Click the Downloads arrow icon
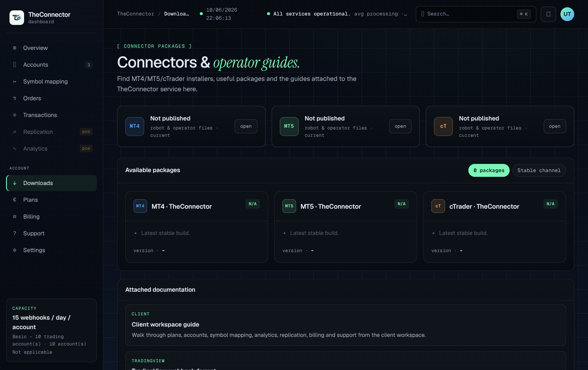The image size is (588, 370). (15, 183)
